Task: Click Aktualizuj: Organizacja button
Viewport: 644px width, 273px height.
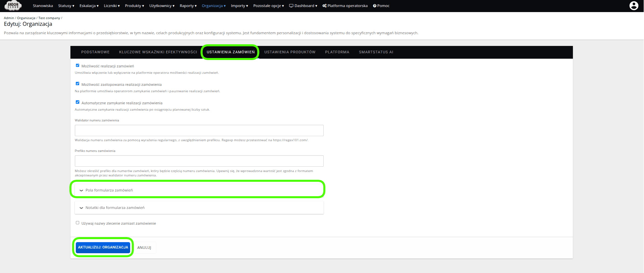Action: (103, 247)
